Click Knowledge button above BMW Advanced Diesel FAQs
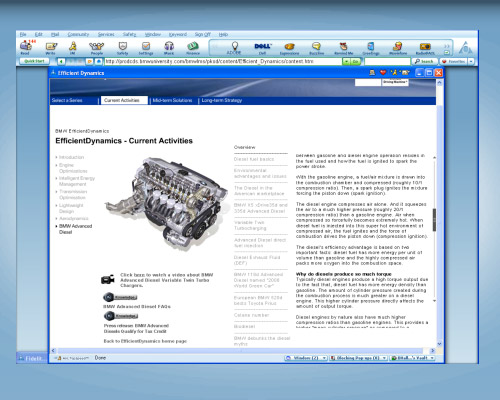500x400 pixels. pyautogui.click(x=120, y=297)
